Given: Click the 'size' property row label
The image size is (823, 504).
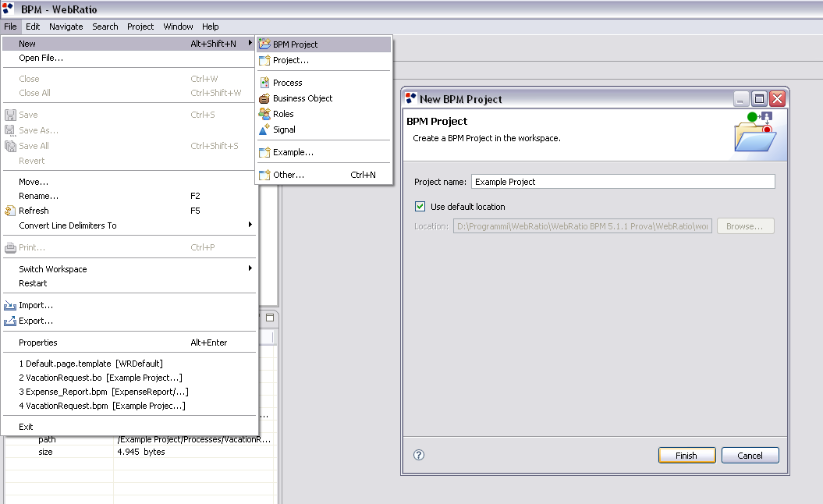Looking at the screenshot, I should coord(45,452).
